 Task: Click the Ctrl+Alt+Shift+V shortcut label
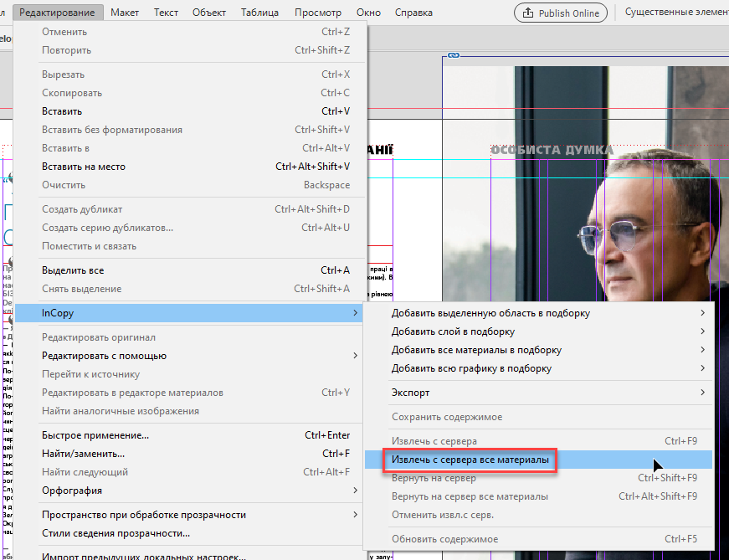click(313, 167)
